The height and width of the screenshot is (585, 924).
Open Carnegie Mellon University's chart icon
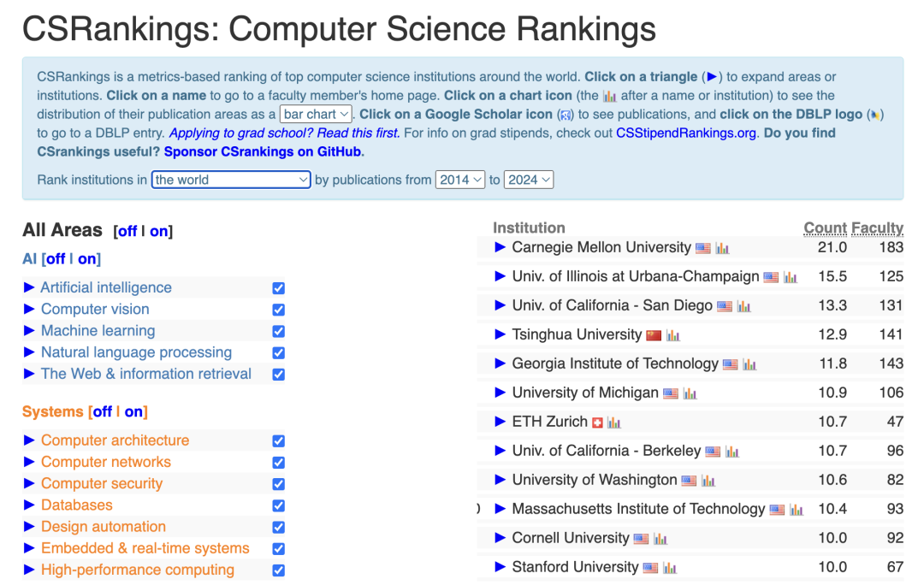click(722, 249)
